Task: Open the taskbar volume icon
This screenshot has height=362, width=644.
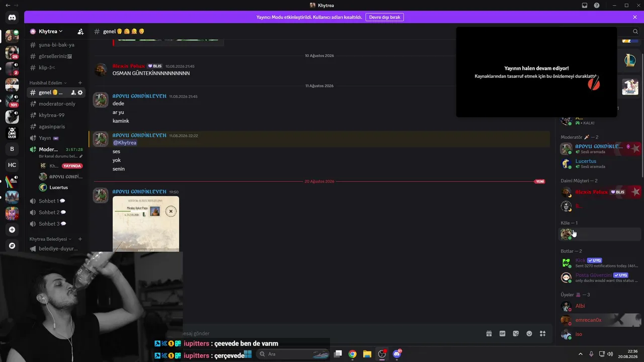Action: pyautogui.click(x=610, y=354)
